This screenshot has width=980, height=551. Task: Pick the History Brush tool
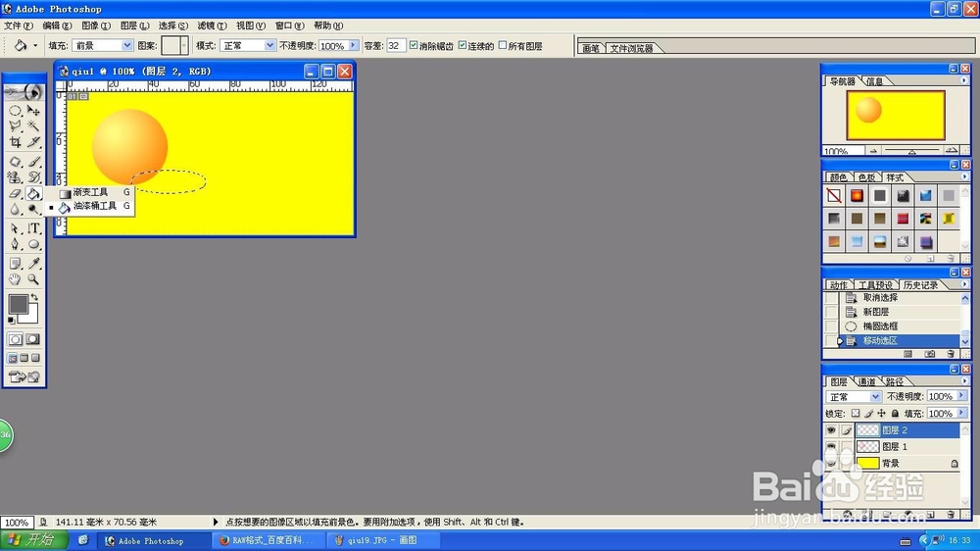coord(33,177)
